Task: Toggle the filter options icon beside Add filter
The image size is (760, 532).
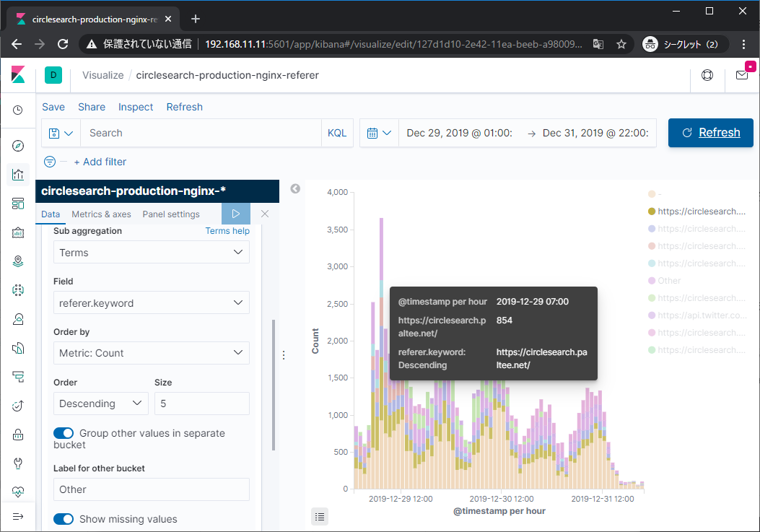Action: (50, 162)
